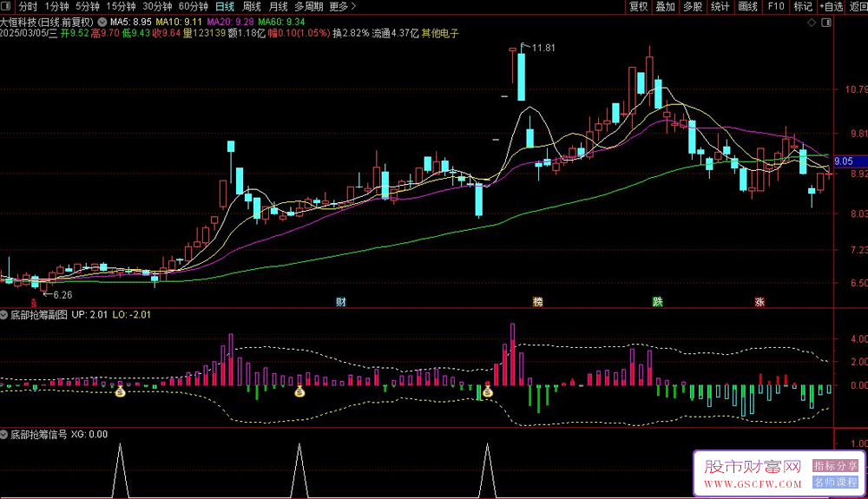
Task: Click the green 跌 event marker
Action: coord(657,302)
